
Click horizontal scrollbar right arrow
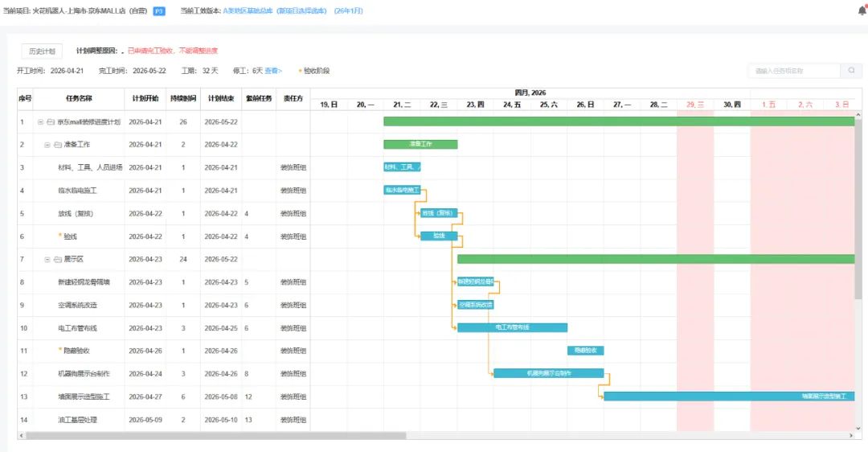tap(851, 436)
